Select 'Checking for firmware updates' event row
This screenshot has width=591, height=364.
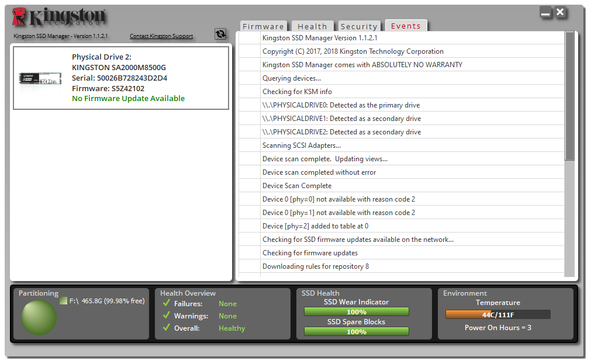point(402,253)
